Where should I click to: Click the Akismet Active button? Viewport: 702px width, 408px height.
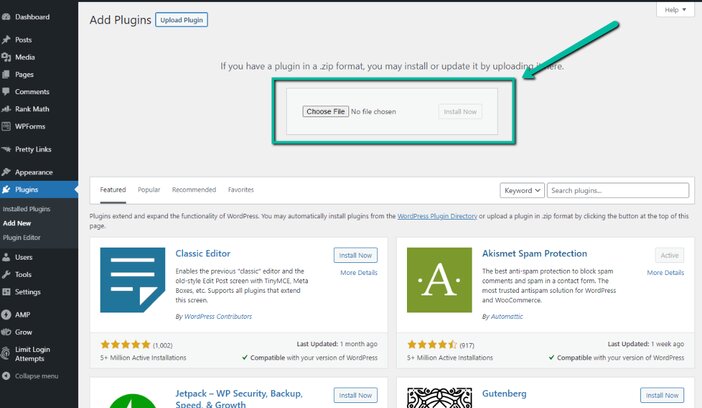[670, 255]
